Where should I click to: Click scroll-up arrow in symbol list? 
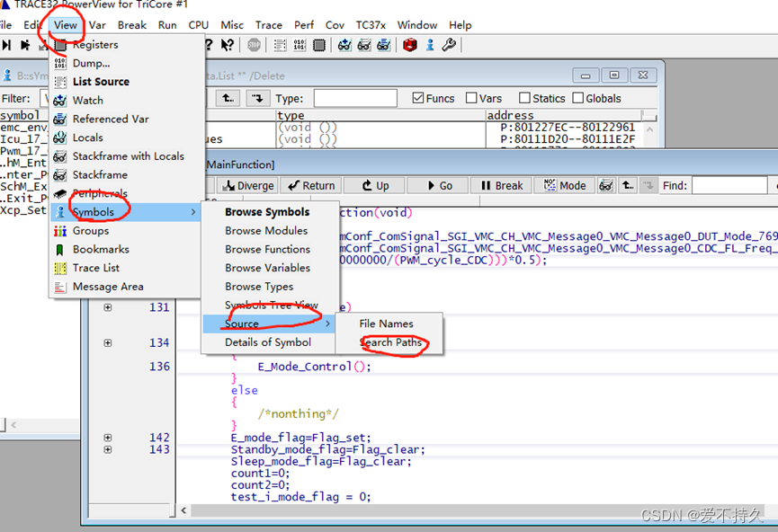[x=649, y=129]
